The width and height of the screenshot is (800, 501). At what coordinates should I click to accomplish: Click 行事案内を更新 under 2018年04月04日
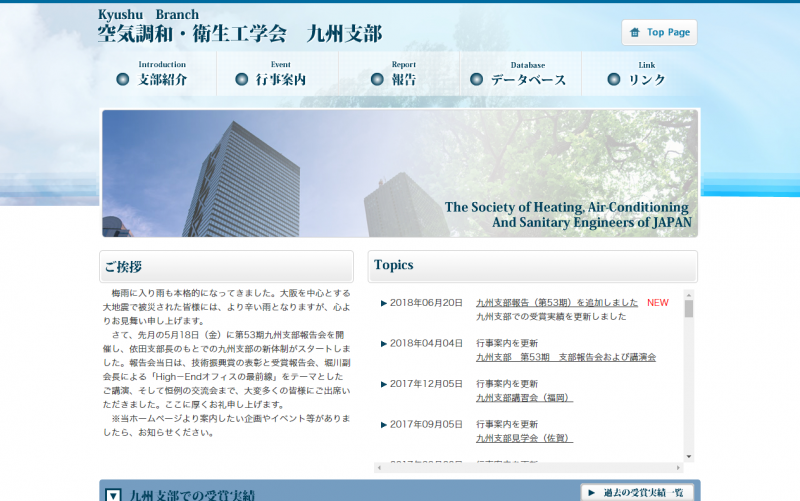[x=507, y=343]
